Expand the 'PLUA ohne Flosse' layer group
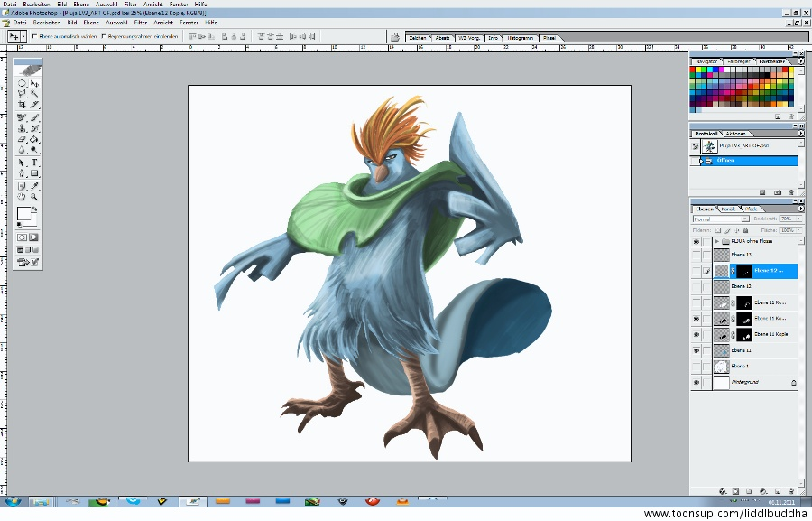The image size is (812, 521). [x=716, y=242]
